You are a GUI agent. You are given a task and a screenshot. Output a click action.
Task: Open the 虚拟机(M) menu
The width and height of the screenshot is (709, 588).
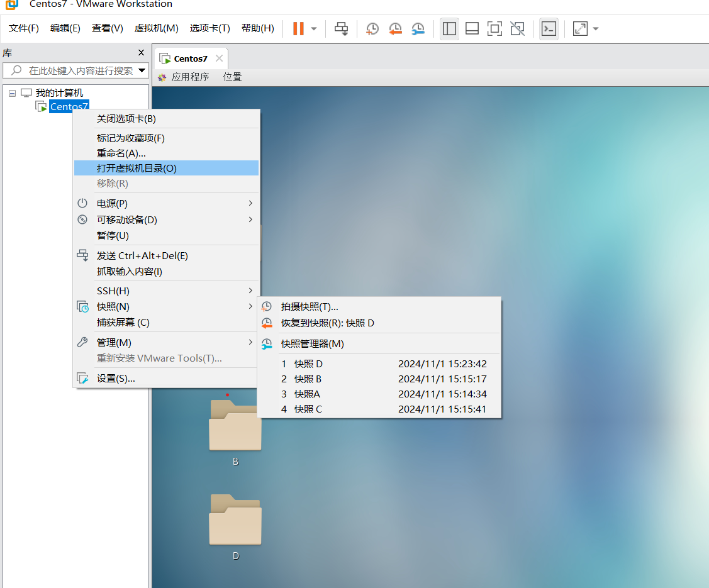click(157, 28)
